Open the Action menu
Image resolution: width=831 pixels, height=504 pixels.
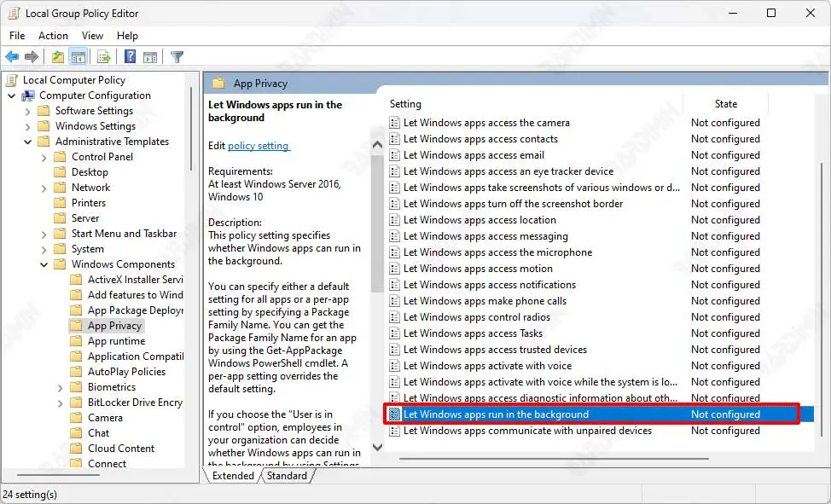pyautogui.click(x=53, y=36)
